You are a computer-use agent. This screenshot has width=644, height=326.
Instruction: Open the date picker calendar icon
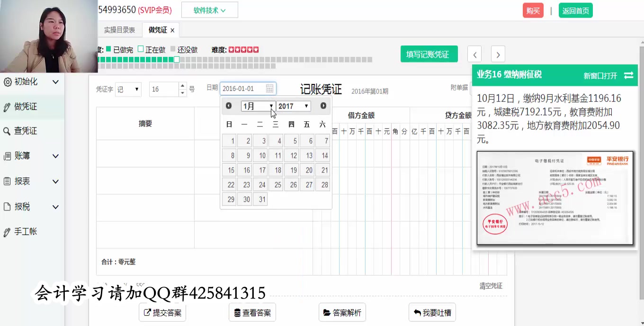coord(268,88)
